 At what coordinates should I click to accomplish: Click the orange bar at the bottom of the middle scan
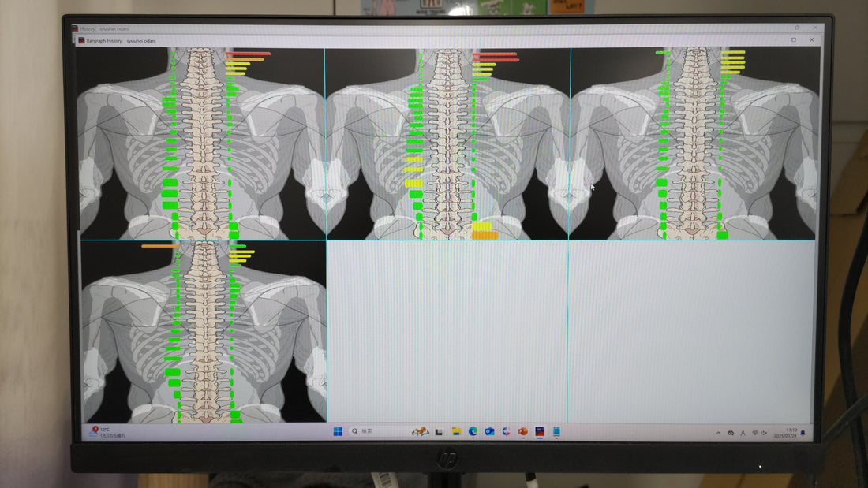pos(484,235)
